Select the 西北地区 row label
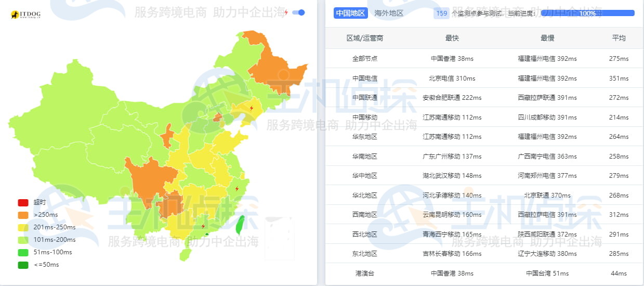 [365, 235]
